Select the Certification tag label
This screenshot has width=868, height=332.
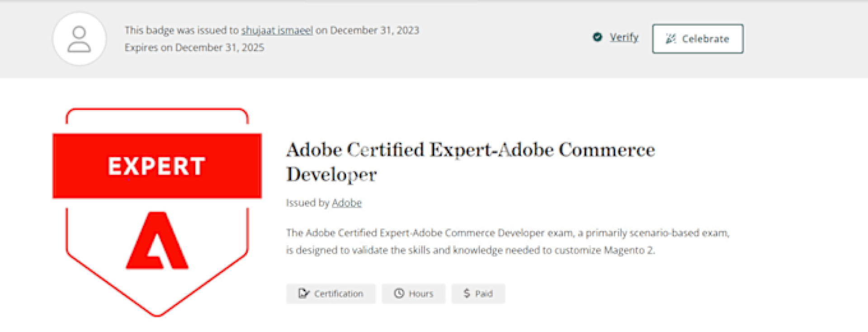339,294
